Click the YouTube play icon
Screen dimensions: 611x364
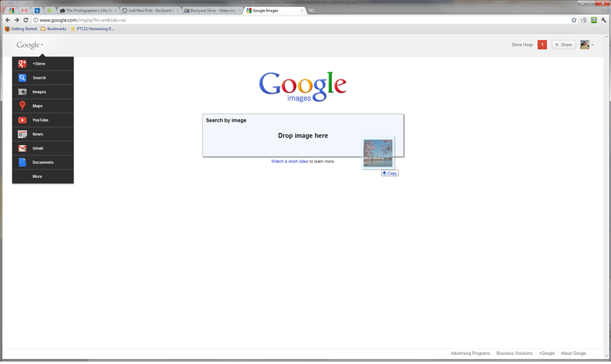(22, 120)
